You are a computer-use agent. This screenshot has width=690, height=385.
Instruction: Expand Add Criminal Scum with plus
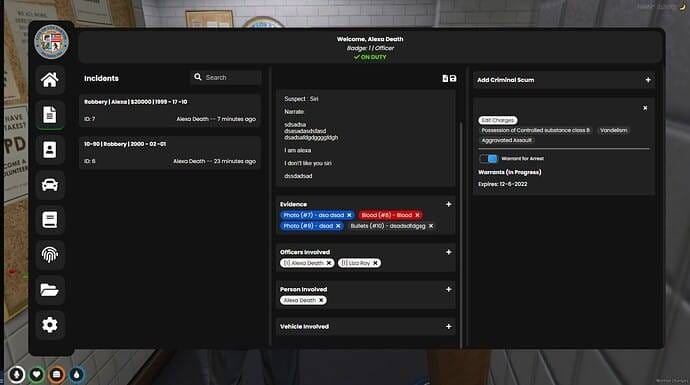(648, 80)
